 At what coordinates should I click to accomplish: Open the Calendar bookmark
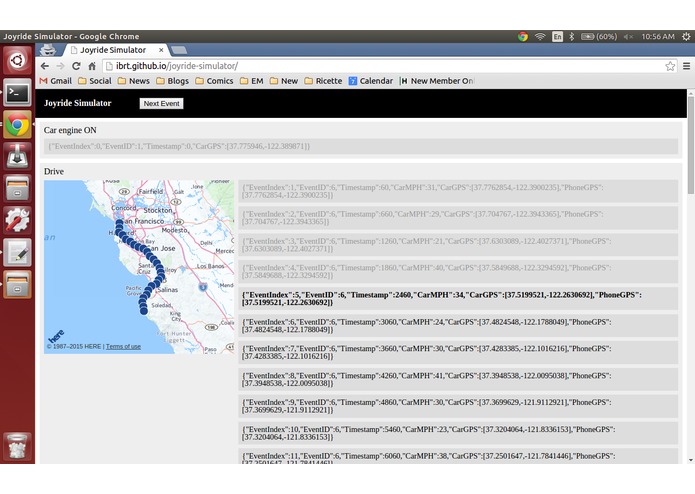(371, 81)
